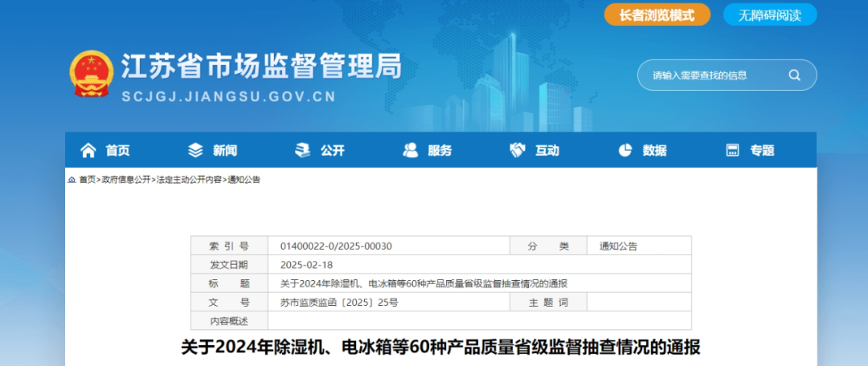Click the stacked layers news icon
The image size is (868, 366).
(x=195, y=150)
